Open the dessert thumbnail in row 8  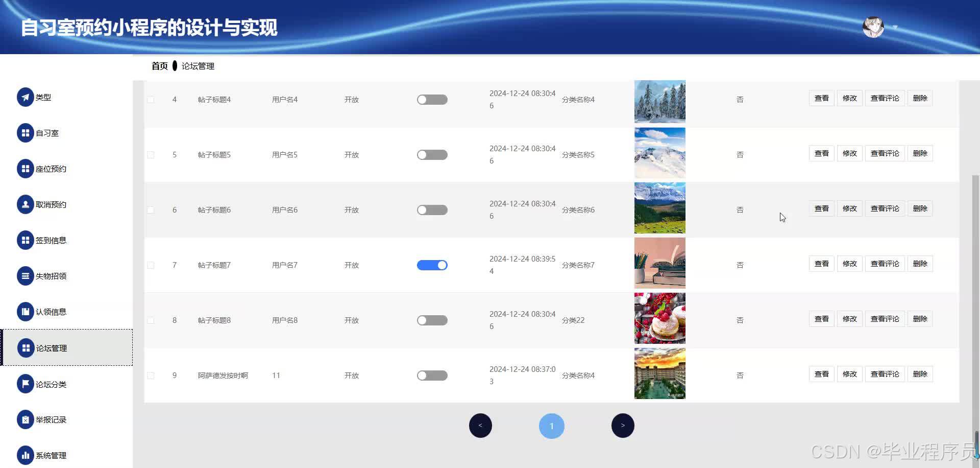coord(660,318)
